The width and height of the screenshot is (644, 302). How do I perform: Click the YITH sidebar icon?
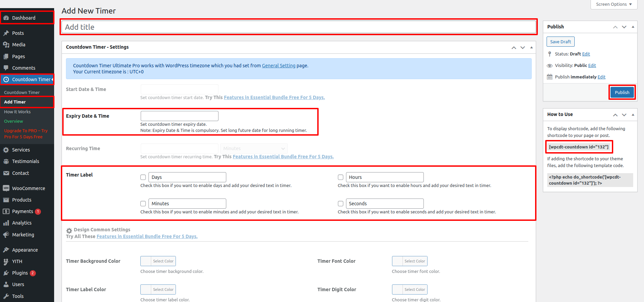pyautogui.click(x=6, y=261)
